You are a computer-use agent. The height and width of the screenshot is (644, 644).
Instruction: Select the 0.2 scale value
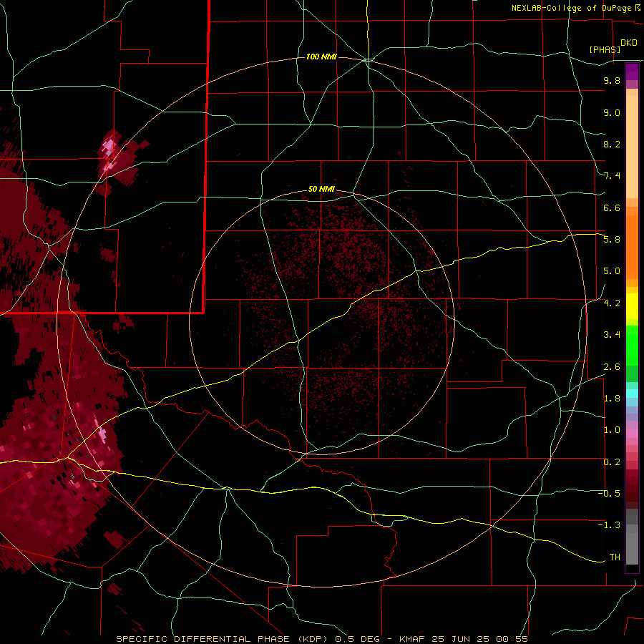[x=612, y=462]
